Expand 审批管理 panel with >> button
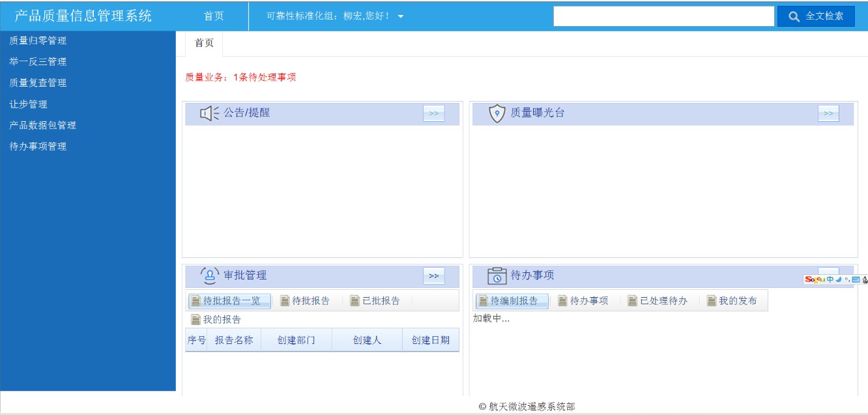This screenshot has width=868, height=415. (x=433, y=276)
